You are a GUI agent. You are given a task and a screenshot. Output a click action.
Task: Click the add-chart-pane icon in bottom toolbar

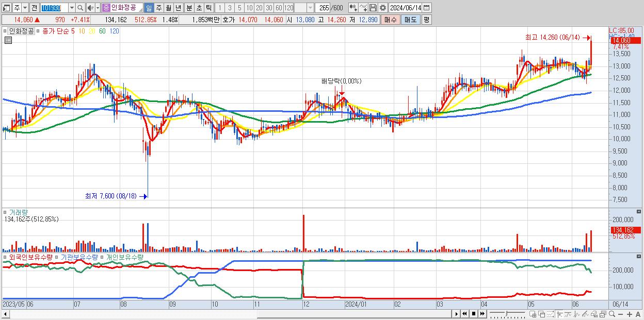[533, 314]
